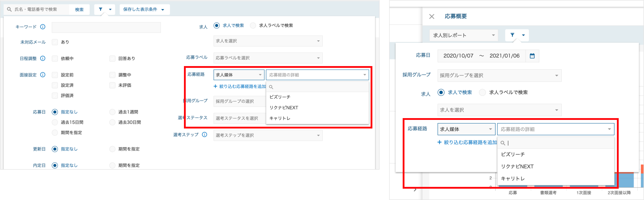Open the 求人媒体 dropdown in left panel
The height and width of the screenshot is (200, 644).
239,75
